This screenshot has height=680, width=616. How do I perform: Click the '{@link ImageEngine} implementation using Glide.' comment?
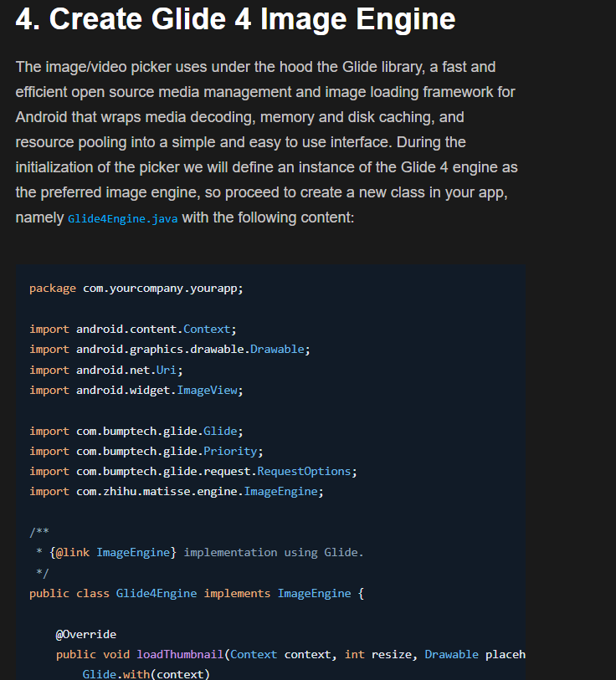pyautogui.click(x=200, y=553)
